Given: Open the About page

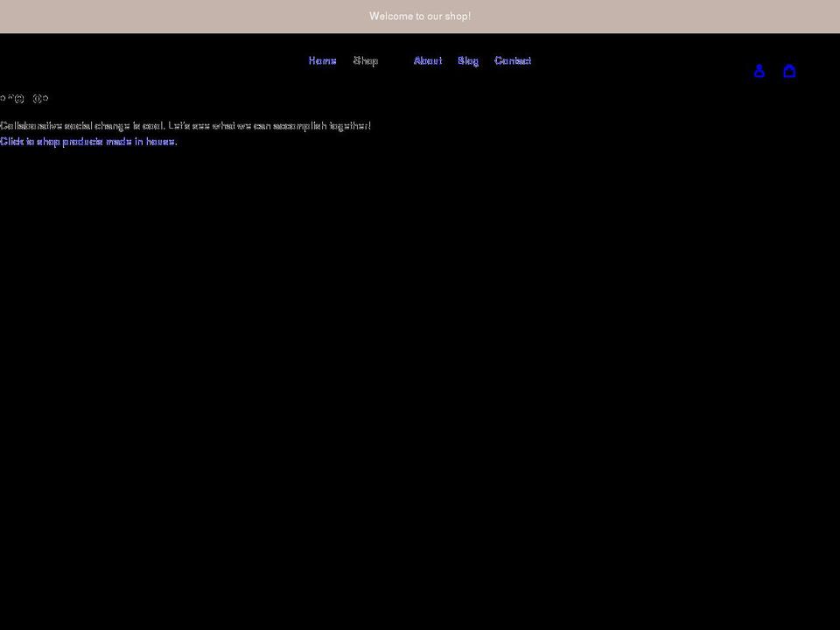Looking at the screenshot, I should (x=428, y=61).
